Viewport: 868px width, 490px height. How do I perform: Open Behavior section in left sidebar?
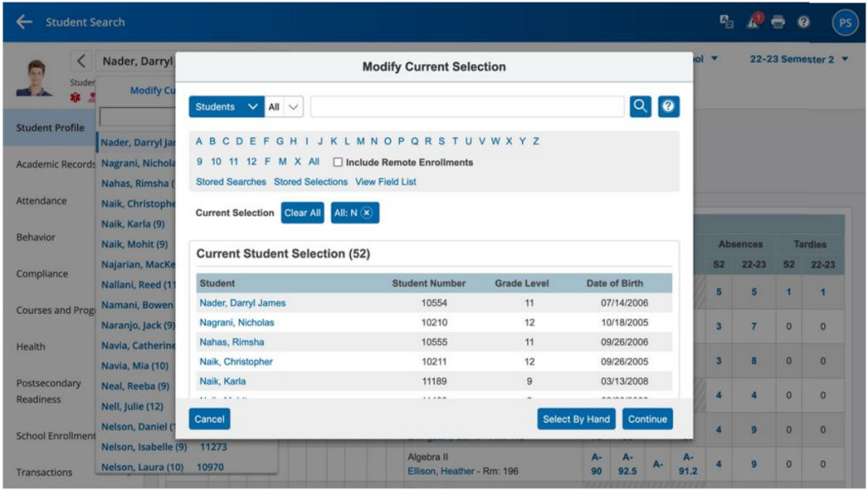[x=36, y=237]
